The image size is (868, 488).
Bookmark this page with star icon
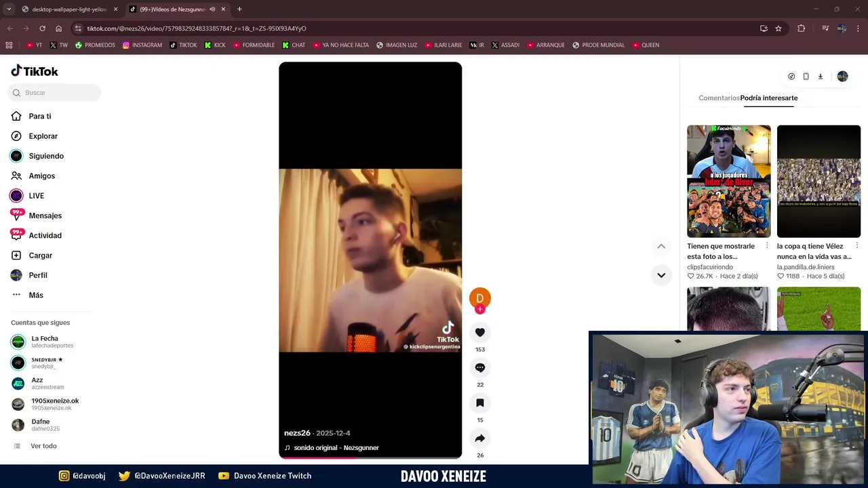point(778,28)
